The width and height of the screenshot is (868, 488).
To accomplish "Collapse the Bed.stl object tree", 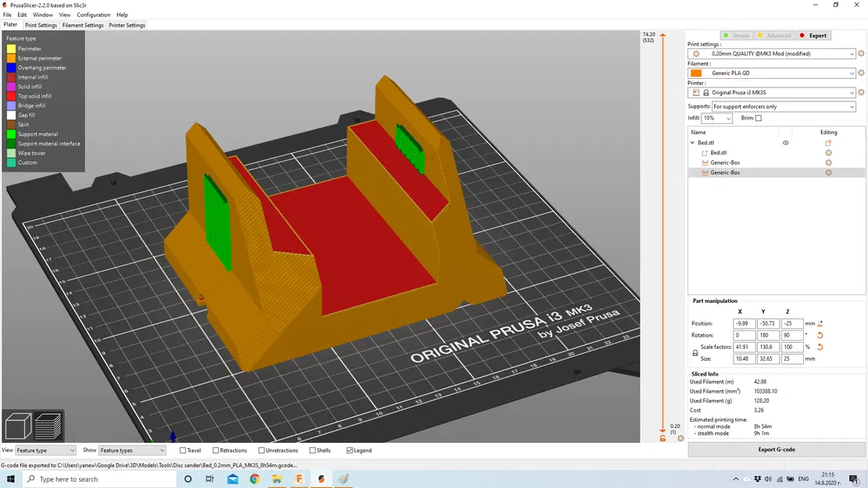I will (x=692, y=143).
